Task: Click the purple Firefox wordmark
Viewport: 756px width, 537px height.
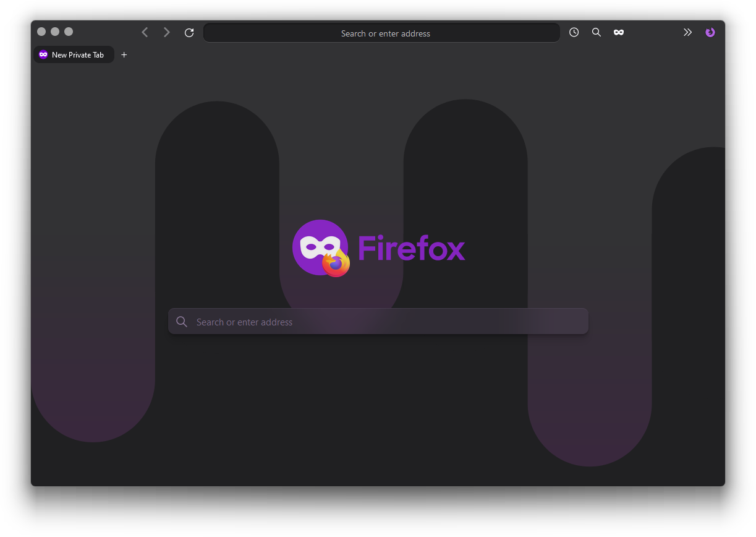Action: (412, 247)
